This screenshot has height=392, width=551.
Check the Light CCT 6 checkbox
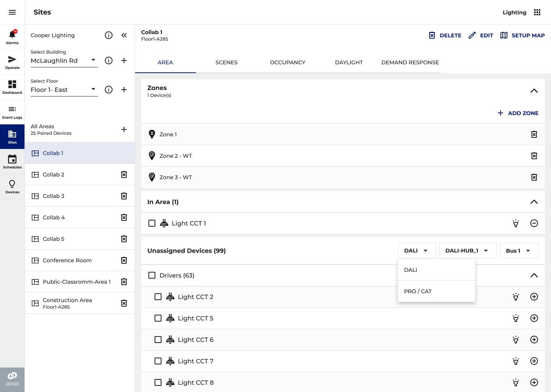coord(158,340)
